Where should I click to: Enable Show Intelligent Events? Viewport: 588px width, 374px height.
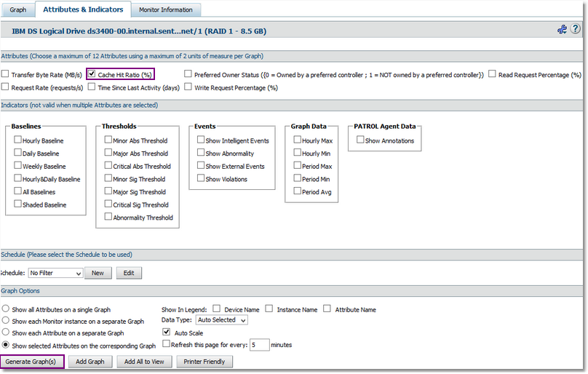coord(201,140)
